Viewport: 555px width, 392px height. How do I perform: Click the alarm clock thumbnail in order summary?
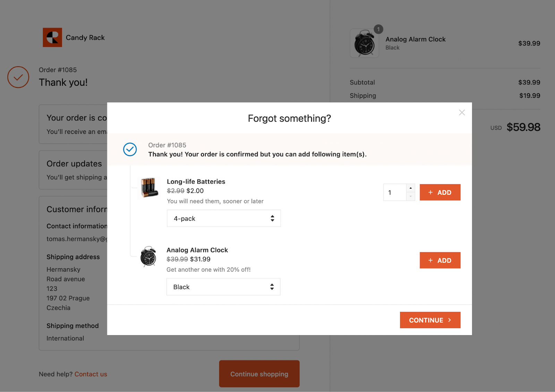pyautogui.click(x=364, y=44)
